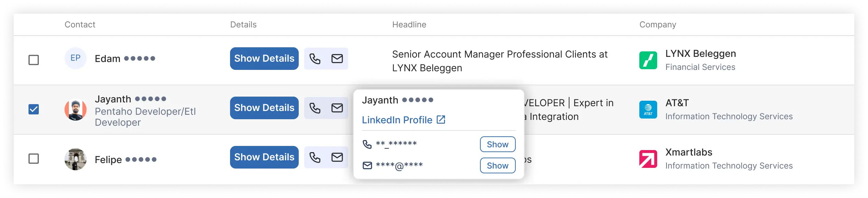Show Details for Jayanth
This screenshot has height=198, width=868.
point(264,108)
